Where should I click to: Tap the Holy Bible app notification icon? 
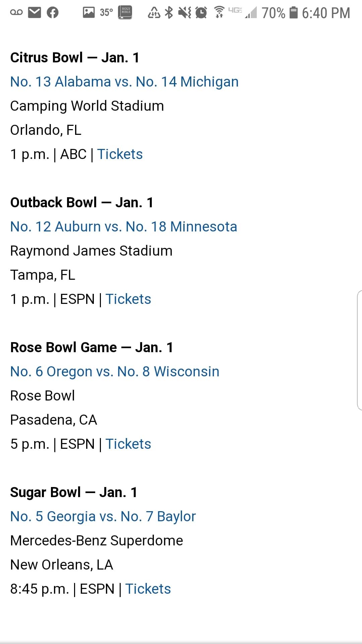(x=125, y=12)
